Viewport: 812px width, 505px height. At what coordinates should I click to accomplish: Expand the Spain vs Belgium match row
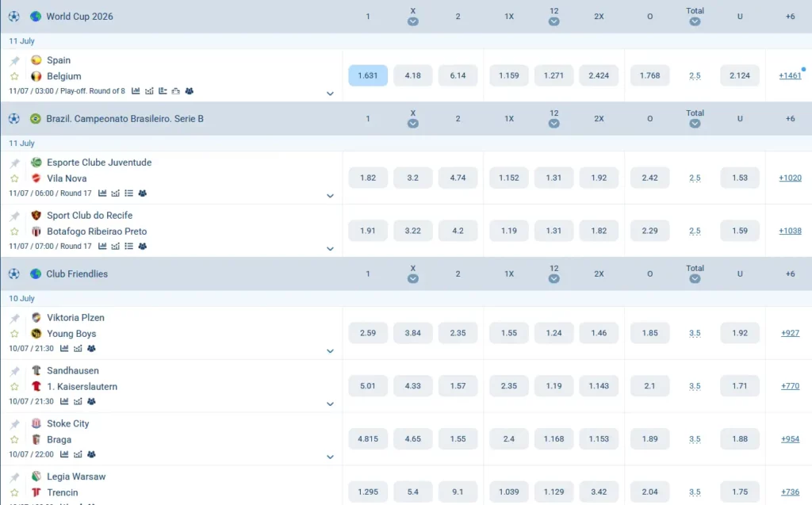click(330, 94)
